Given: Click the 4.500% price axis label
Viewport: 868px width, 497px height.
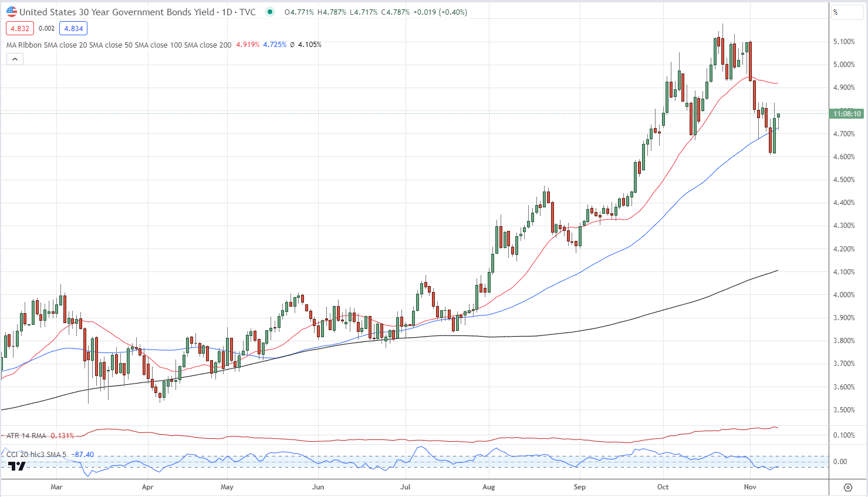Looking at the screenshot, I should [844, 180].
